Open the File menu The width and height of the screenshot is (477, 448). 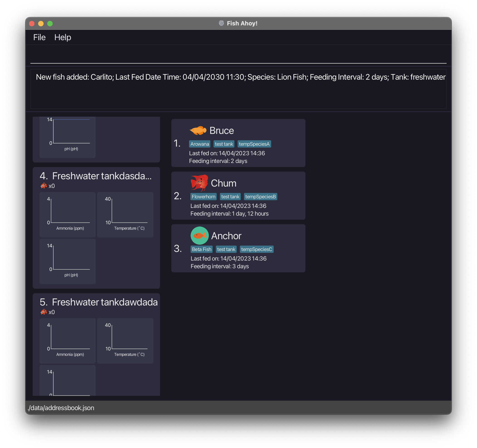(x=39, y=37)
